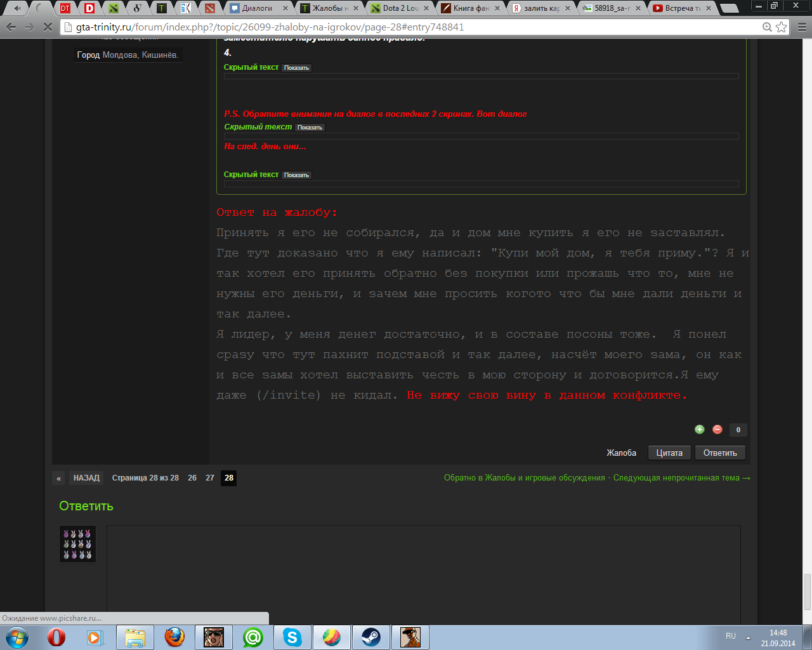Show hidden text under item 4
The height and width of the screenshot is (650, 812).
pos(296,68)
